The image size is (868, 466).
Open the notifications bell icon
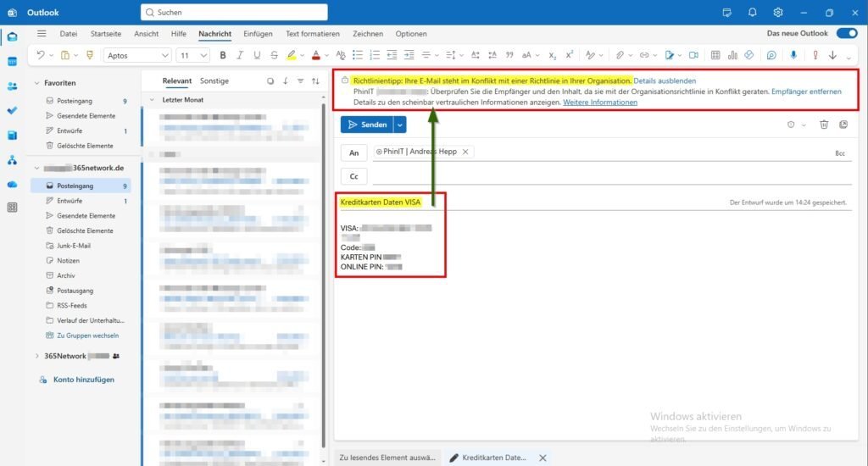click(752, 13)
